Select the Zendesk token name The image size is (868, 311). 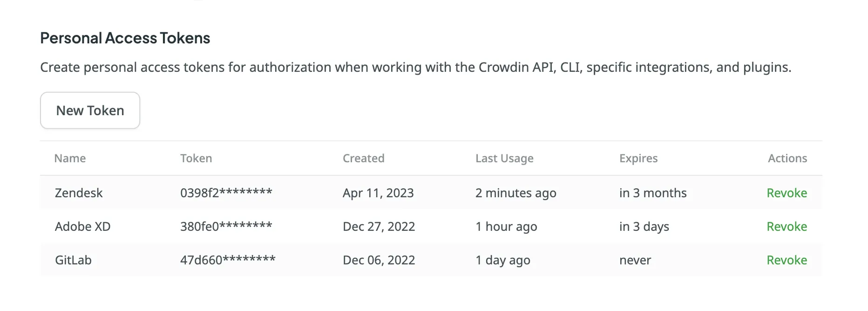click(79, 193)
